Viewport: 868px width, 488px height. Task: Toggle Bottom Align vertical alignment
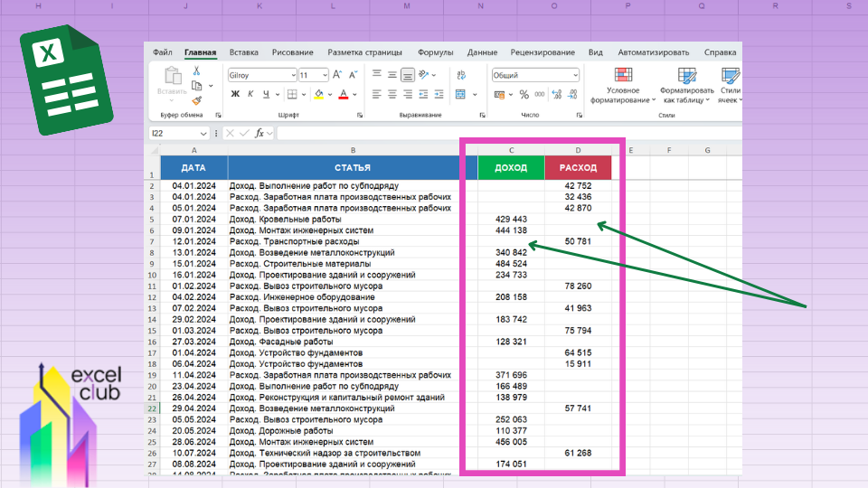point(408,74)
